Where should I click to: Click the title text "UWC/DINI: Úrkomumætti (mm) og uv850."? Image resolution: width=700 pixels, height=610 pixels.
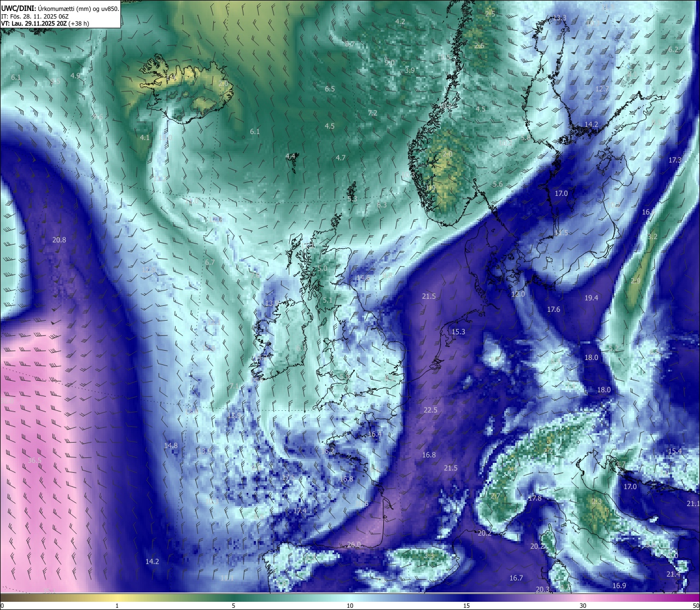pyautogui.click(x=60, y=9)
